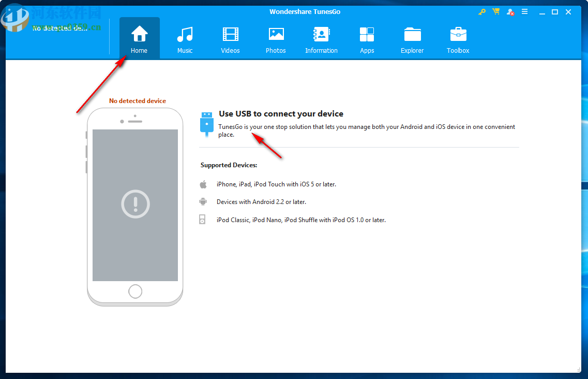The width and height of the screenshot is (588, 379).
Task: Click the phone illustration home button
Action: point(135,291)
